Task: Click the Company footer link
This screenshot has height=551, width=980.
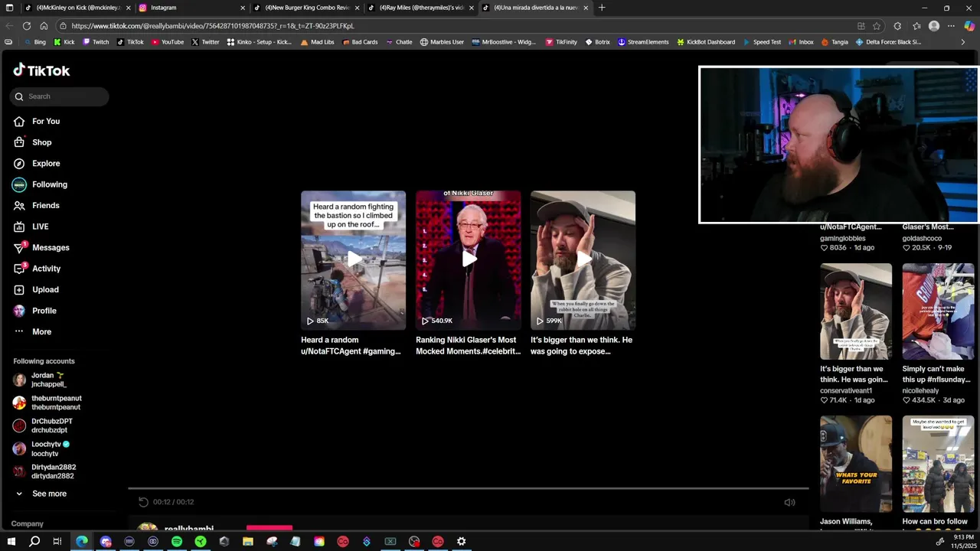Action: click(27, 523)
